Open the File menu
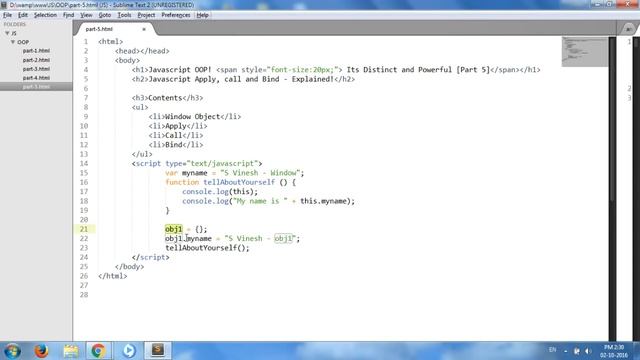This screenshot has height=360, width=640. tap(7, 15)
